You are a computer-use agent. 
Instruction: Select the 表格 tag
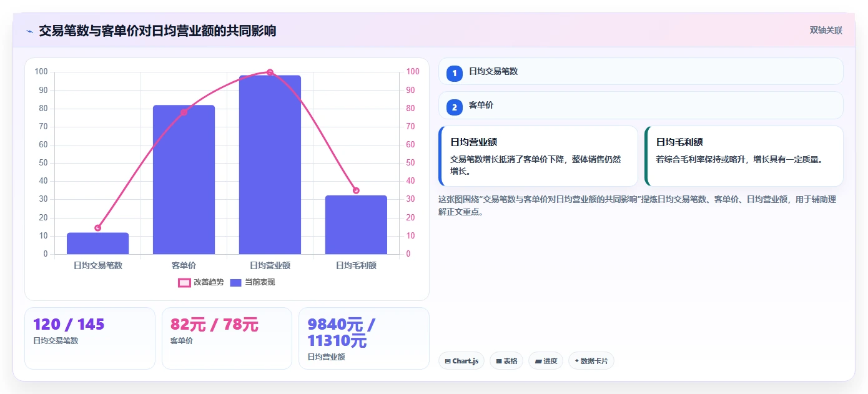(x=506, y=361)
